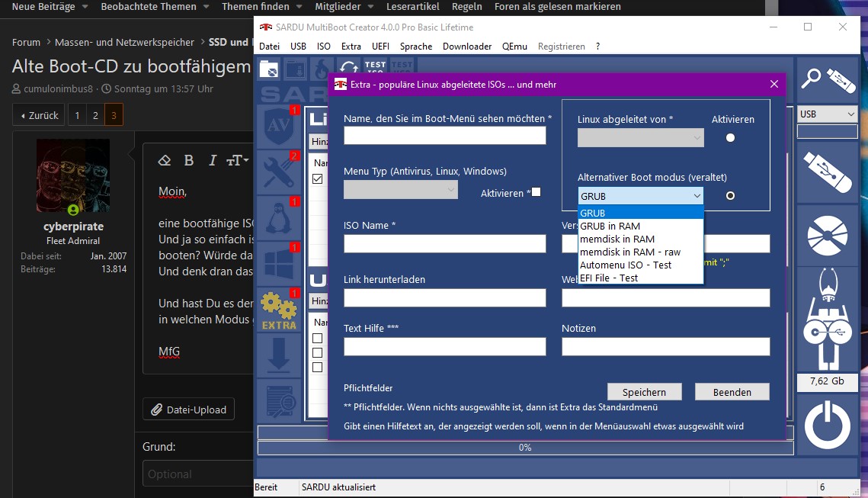The image size is (868, 498).
Task: Click the Zurück pagination button in forum
Action: [x=39, y=115]
